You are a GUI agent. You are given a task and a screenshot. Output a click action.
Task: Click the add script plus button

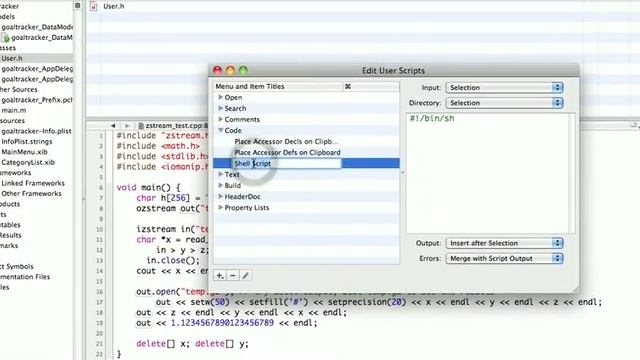pyautogui.click(x=220, y=276)
